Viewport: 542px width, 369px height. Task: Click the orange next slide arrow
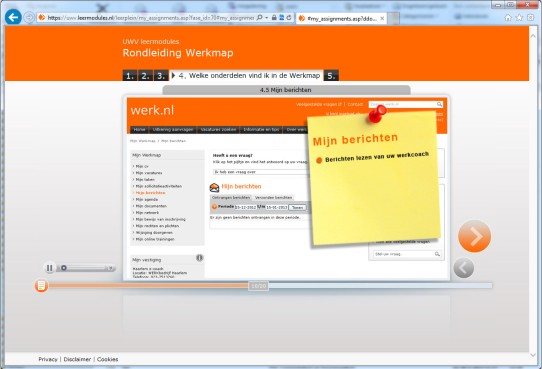[474, 236]
